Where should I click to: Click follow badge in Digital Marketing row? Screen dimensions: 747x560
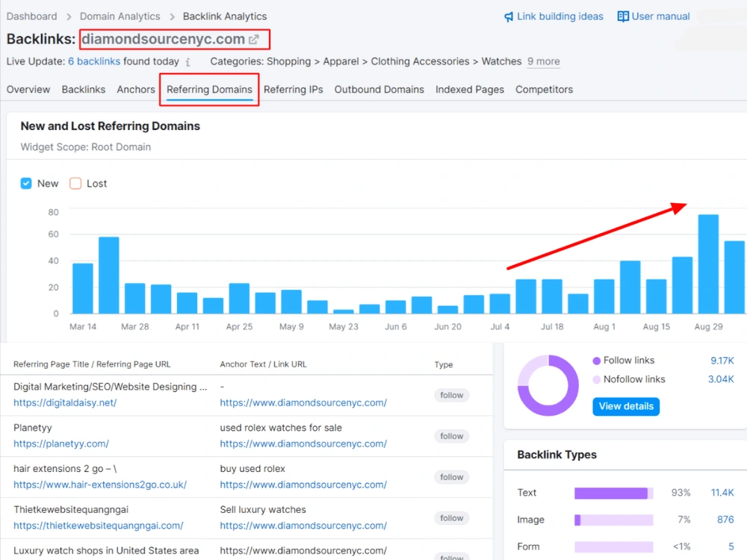(451, 395)
